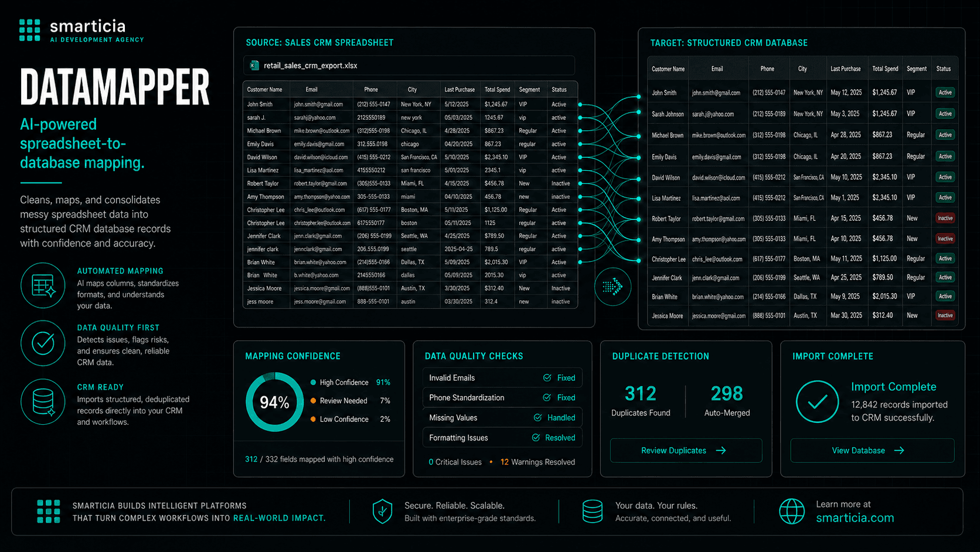Screen dimensions: 980x552
Task: Click the Target: Structured CRM Database panel title
Action: pos(729,43)
